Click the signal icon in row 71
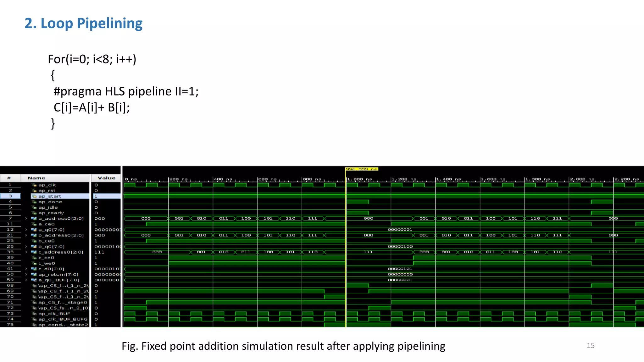 (x=34, y=302)
